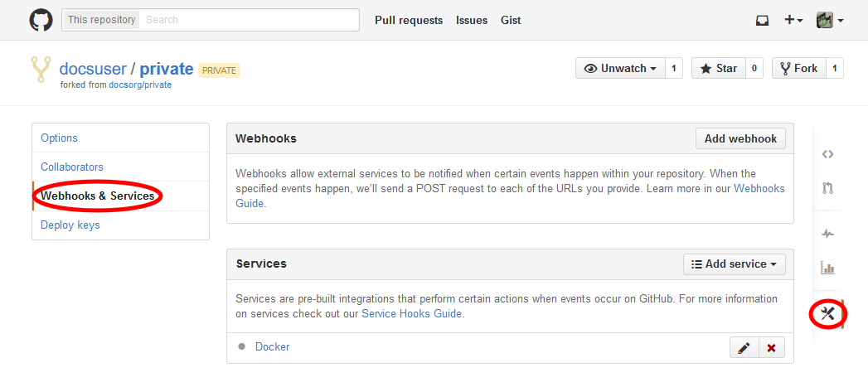Image resolution: width=868 pixels, height=387 pixels.
Task: Expand the plus create-new dropdown
Action: click(793, 21)
